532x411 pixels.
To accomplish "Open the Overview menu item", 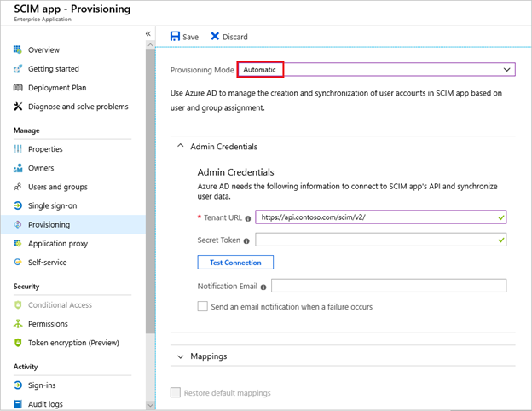I will click(43, 50).
